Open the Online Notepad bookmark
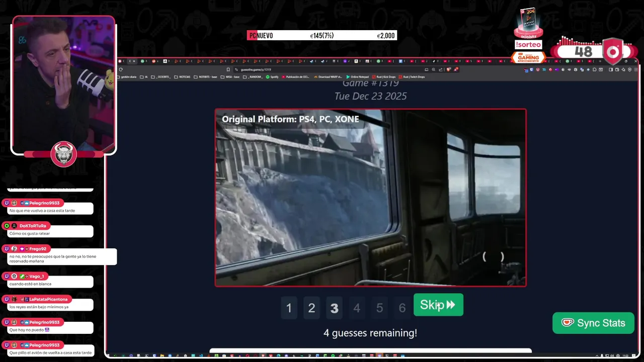Screen dimensions: 644x362 coord(358,77)
